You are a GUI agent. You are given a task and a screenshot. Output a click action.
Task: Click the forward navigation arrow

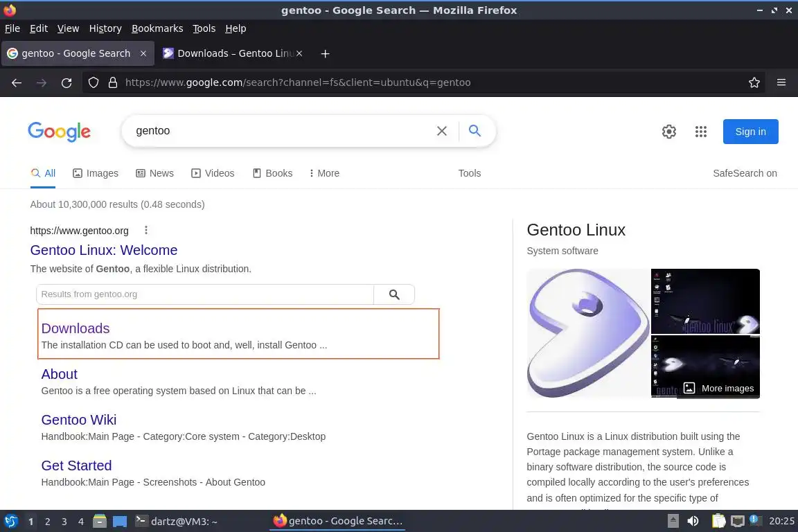(42, 82)
